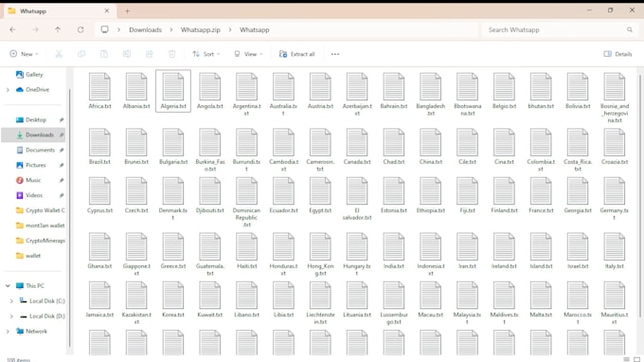Click the Rename icon in toolbar
The image size is (644, 362).
pyautogui.click(x=127, y=54)
